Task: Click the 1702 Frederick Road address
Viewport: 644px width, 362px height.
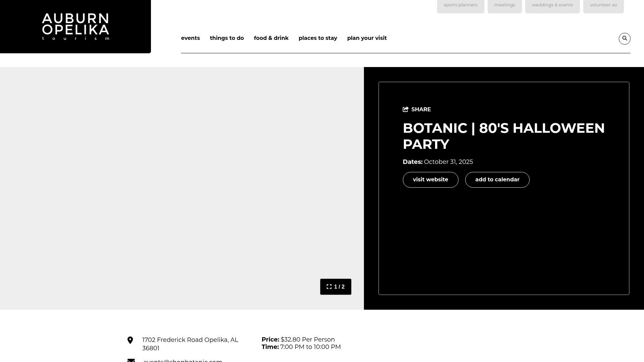Action: click(x=190, y=344)
